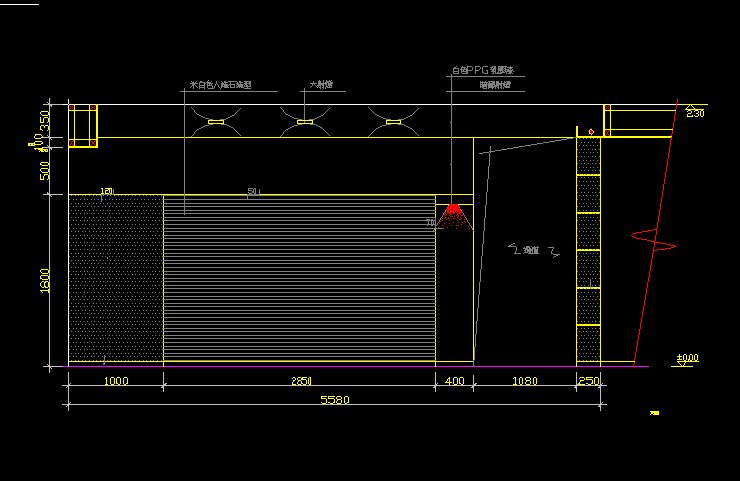The image size is (740, 481).
Task: Select the middle ceiling downlight fixture
Action: pyautogui.click(x=305, y=122)
